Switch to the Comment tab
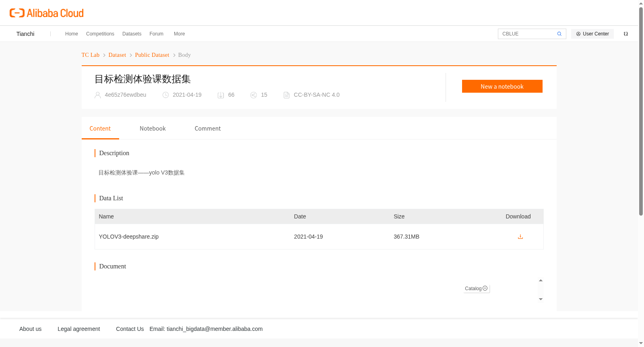 (x=208, y=129)
